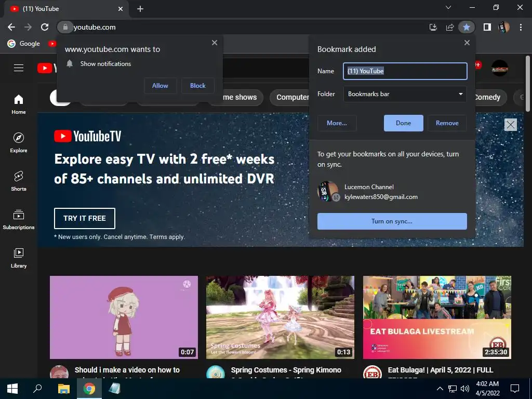Close the (11) YouTube tab
The width and height of the screenshot is (532, 399).
121,9
